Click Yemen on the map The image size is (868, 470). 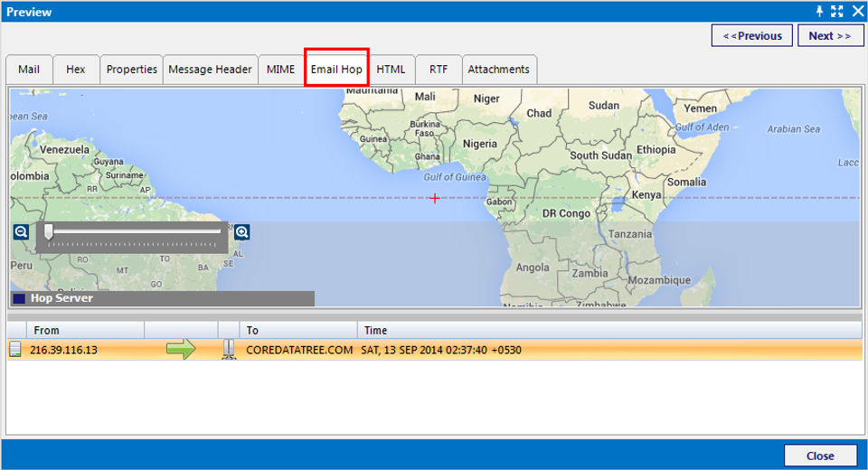click(x=700, y=108)
